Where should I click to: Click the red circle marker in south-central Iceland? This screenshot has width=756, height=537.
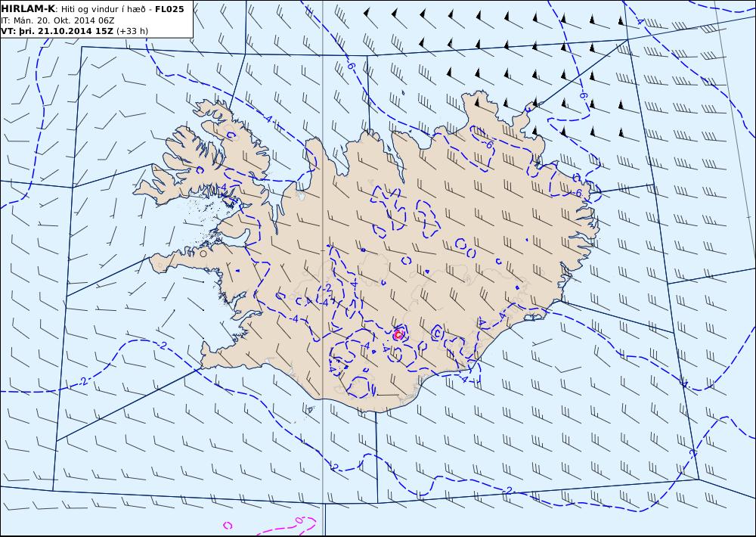398,335
